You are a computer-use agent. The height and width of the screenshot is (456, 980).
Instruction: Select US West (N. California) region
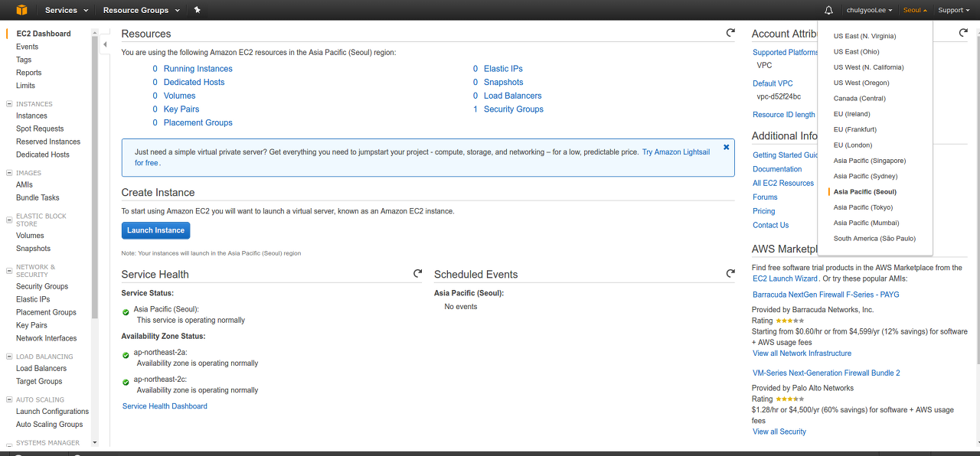tap(868, 67)
